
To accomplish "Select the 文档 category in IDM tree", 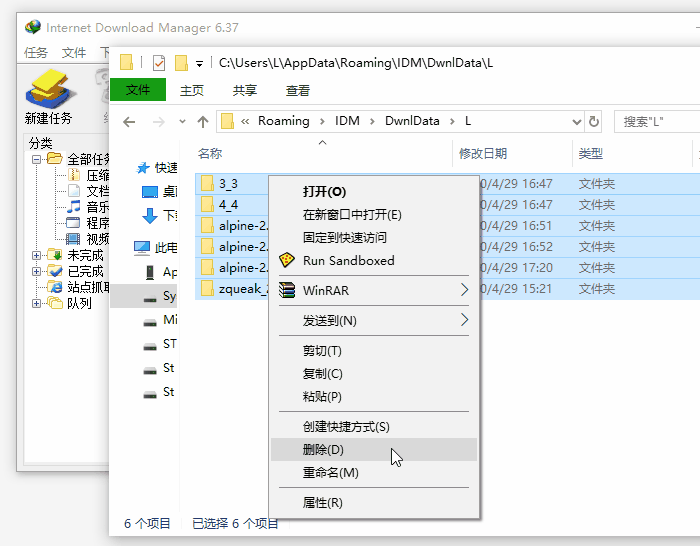I will pyautogui.click(x=97, y=191).
